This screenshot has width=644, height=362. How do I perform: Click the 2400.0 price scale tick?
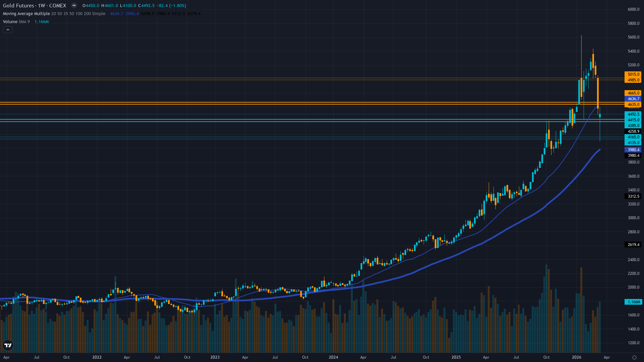tap(634, 260)
